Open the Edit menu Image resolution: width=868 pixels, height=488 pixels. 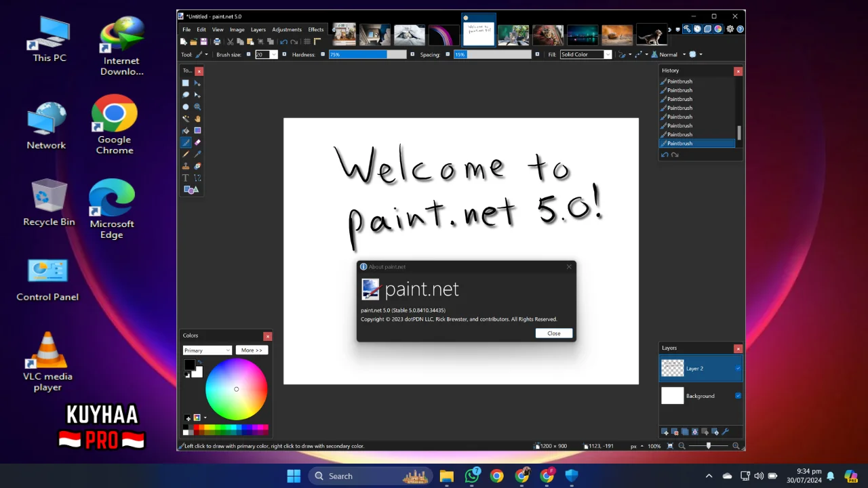[201, 30]
